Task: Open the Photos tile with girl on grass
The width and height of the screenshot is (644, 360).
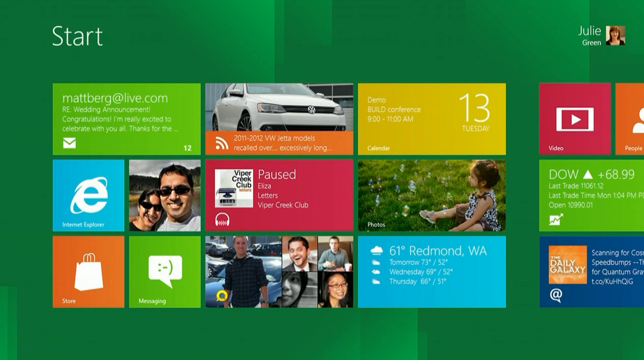Action: click(x=432, y=195)
